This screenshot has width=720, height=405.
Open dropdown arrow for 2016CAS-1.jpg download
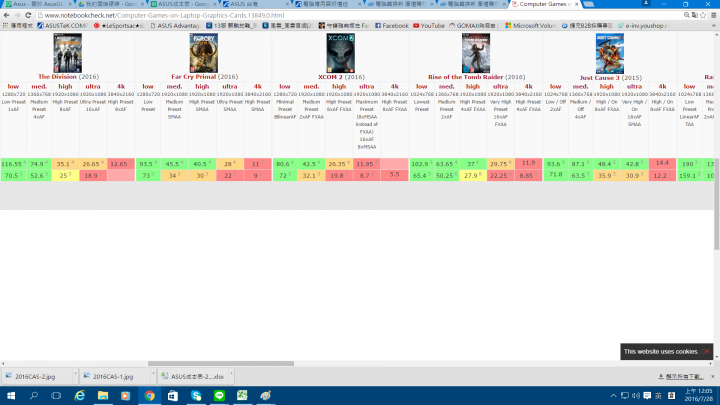[x=153, y=375]
